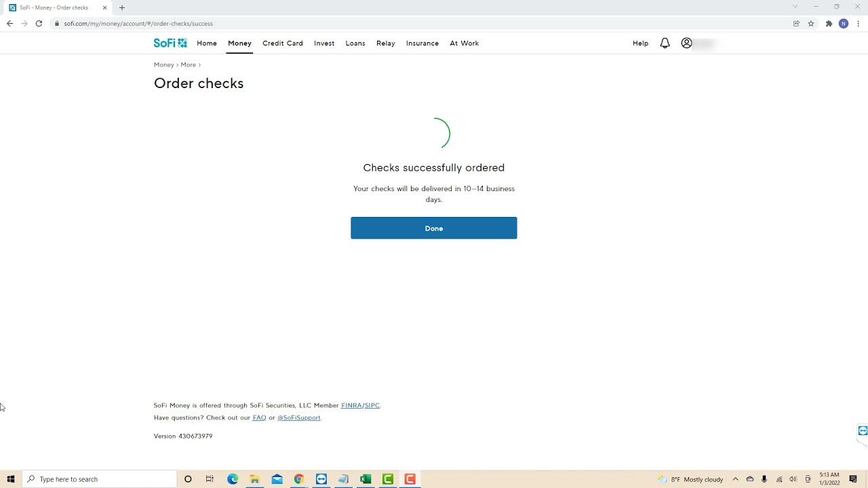Open Chrome three-dot menu
The image size is (868, 488).
point(859,23)
